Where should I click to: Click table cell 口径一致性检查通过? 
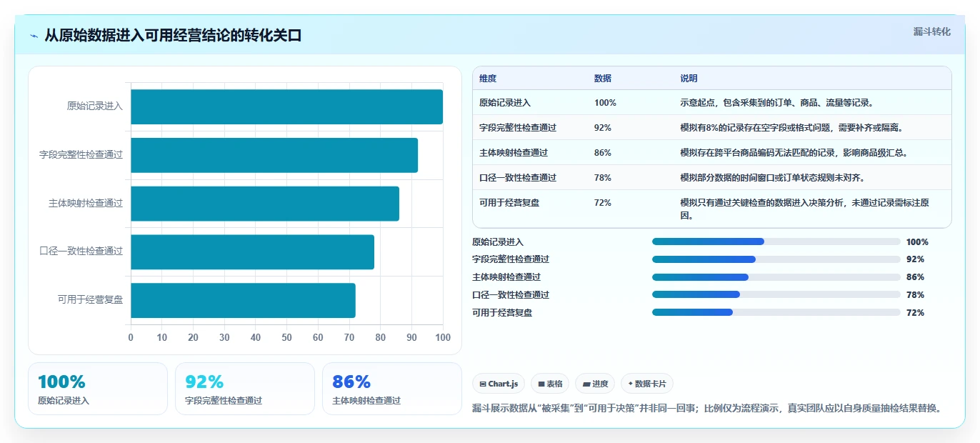[x=518, y=178]
